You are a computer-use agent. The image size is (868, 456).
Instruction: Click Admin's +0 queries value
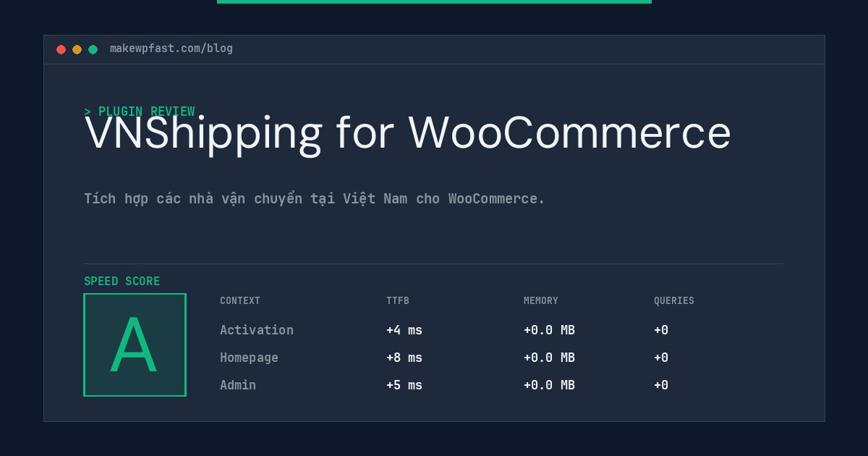661,385
